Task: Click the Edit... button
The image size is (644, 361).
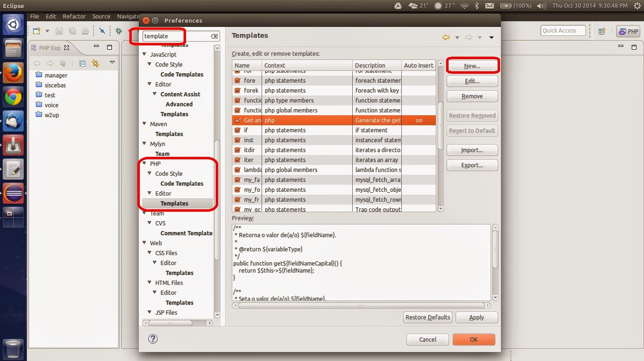Action: 472,81
